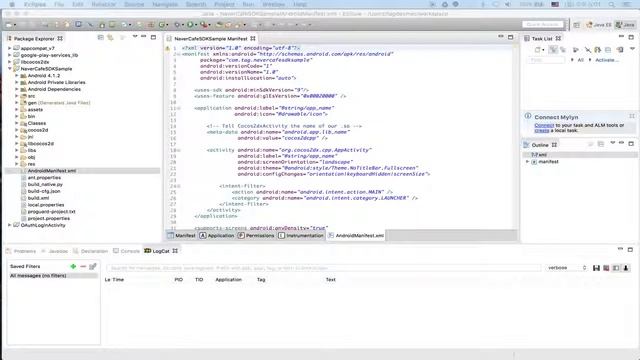Click the NaverCafeSDKSample Manifest editor tab
Image resolution: width=640 pixels, height=360 pixels.
click(211, 38)
